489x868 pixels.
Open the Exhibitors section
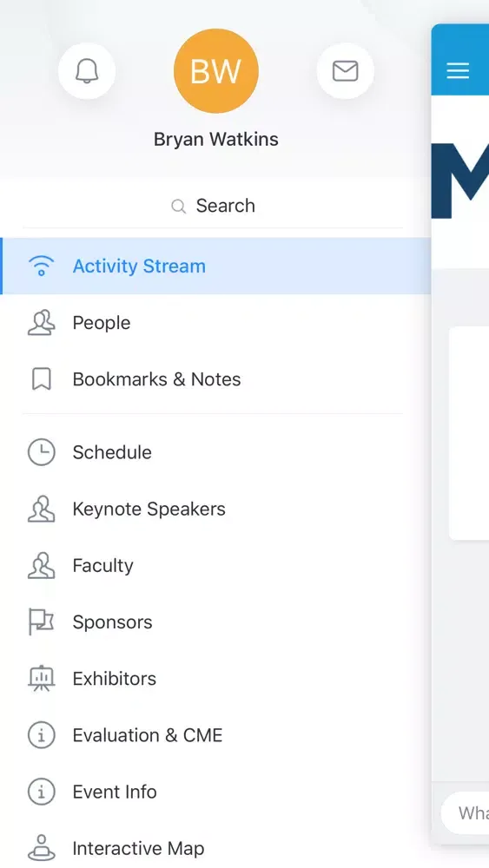coord(216,679)
